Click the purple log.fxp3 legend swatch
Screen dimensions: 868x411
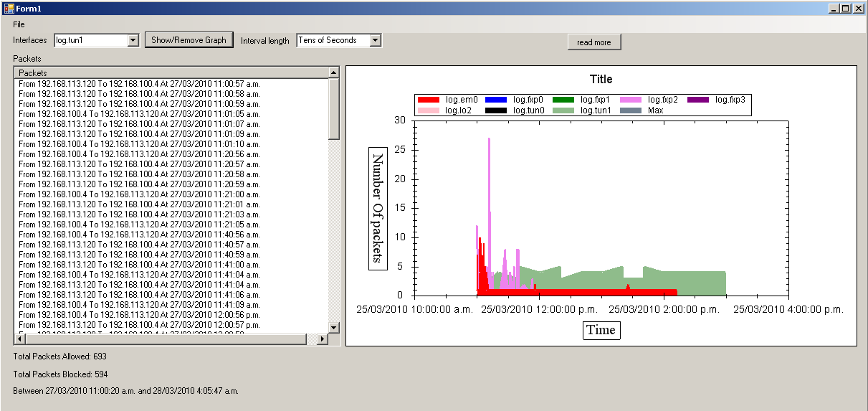click(698, 100)
